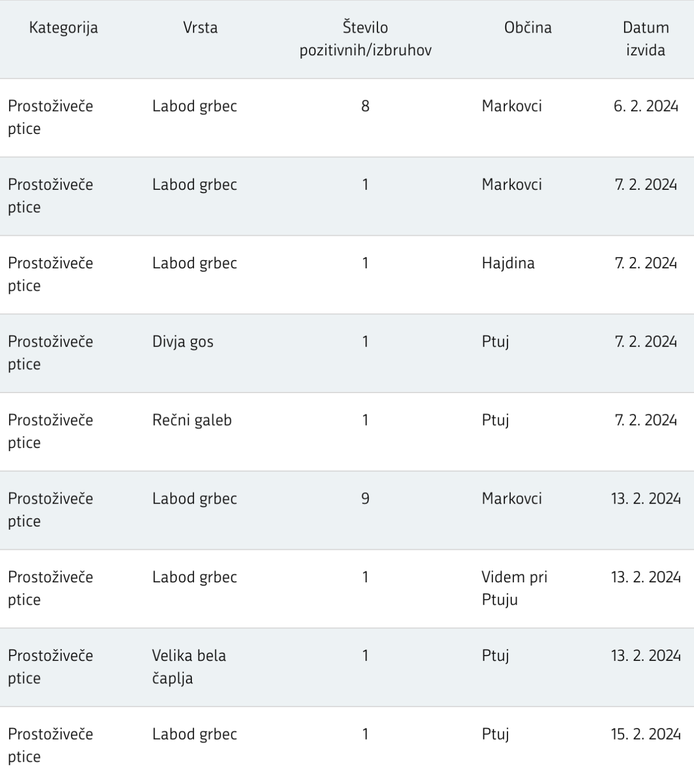The height and width of the screenshot is (784, 694).
Task: Click the Vrsta column header
Action: point(200,28)
